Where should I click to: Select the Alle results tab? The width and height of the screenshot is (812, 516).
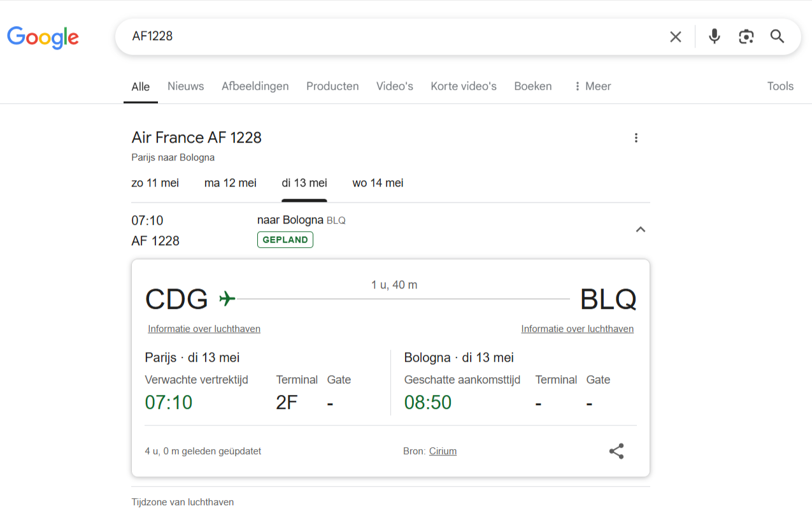click(141, 87)
